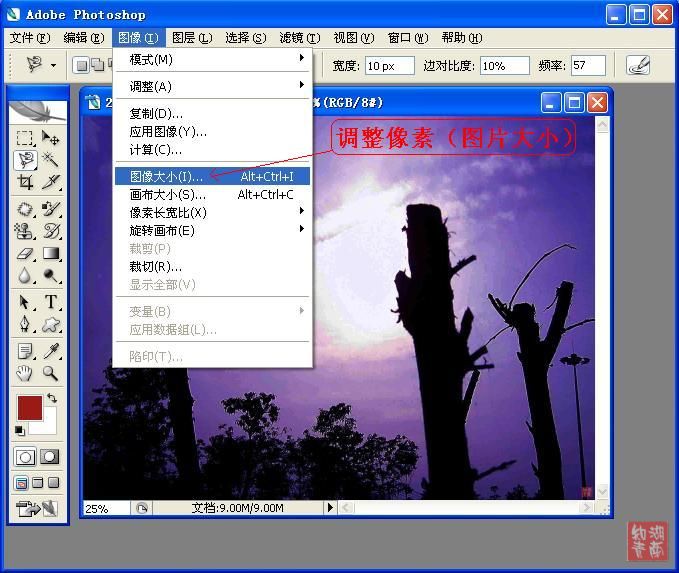Open the 滤镜(T) menu

coord(299,38)
